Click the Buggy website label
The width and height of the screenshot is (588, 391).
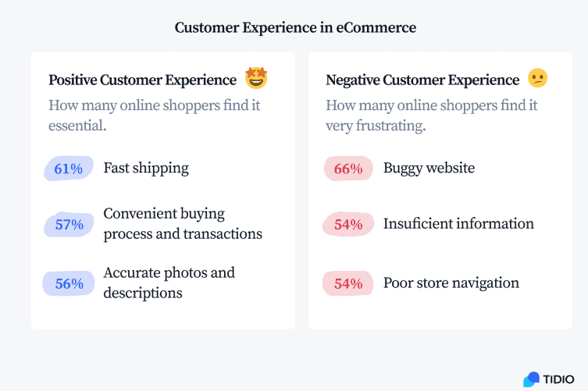(x=429, y=168)
